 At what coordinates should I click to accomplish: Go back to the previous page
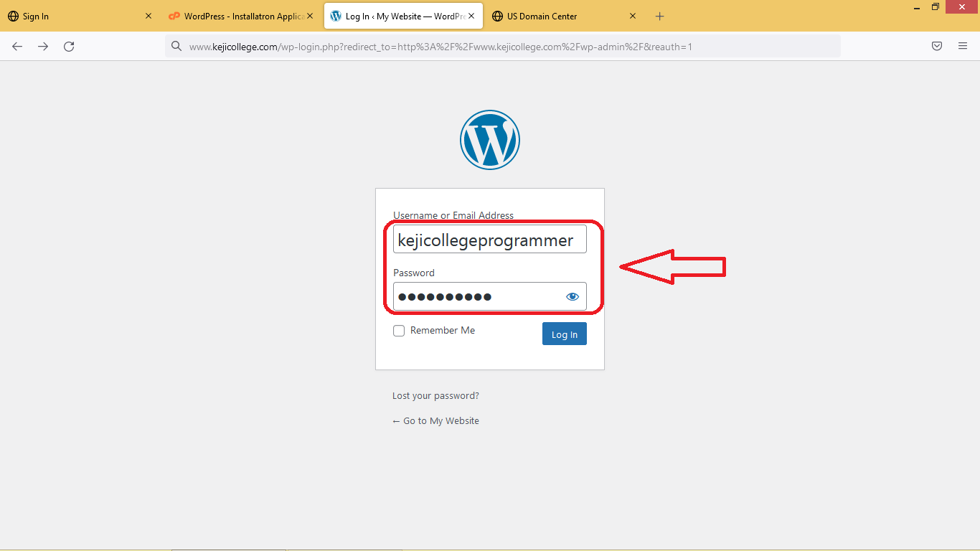point(17,47)
